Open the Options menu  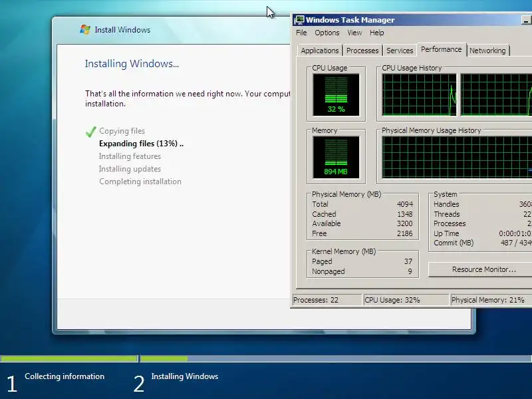point(327,33)
